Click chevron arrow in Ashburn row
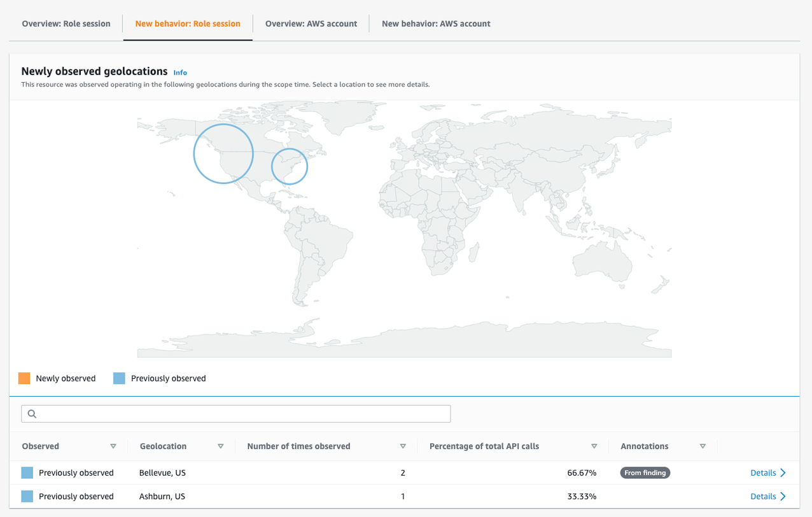 (x=783, y=496)
